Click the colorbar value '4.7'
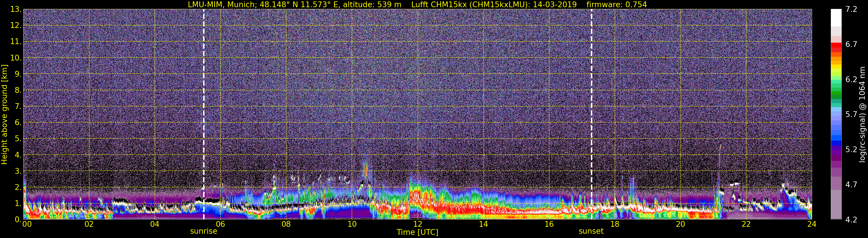This screenshot has height=238, width=868. [x=851, y=184]
